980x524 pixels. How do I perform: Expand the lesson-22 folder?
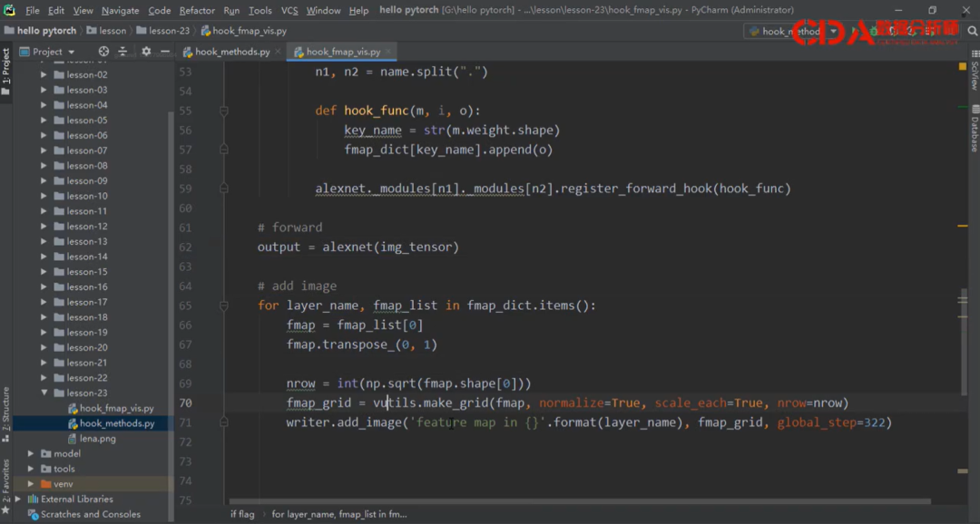pyautogui.click(x=44, y=378)
